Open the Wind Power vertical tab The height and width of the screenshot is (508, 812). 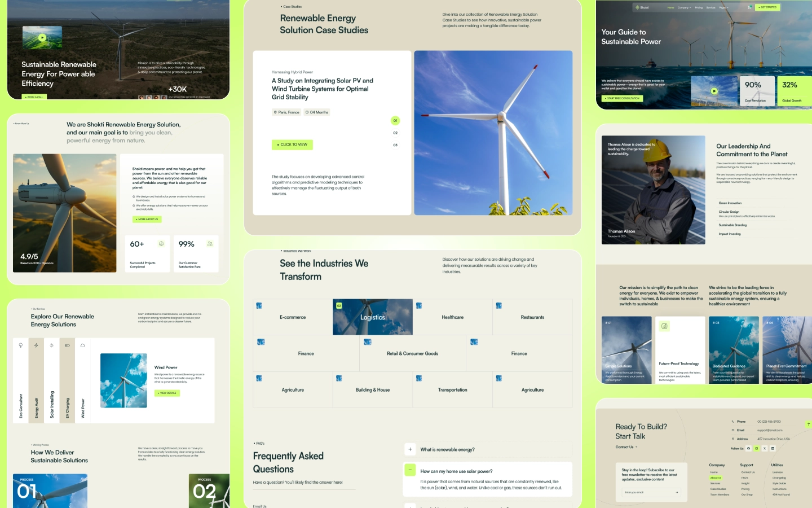(83, 380)
